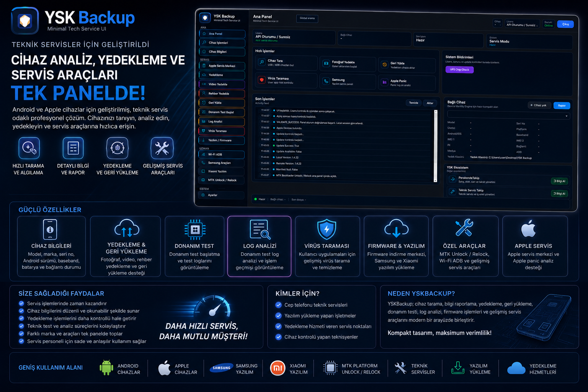The height and width of the screenshot is (392, 588).
Task: Click the purple Apple Panic icon
Action: pos(385,82)
